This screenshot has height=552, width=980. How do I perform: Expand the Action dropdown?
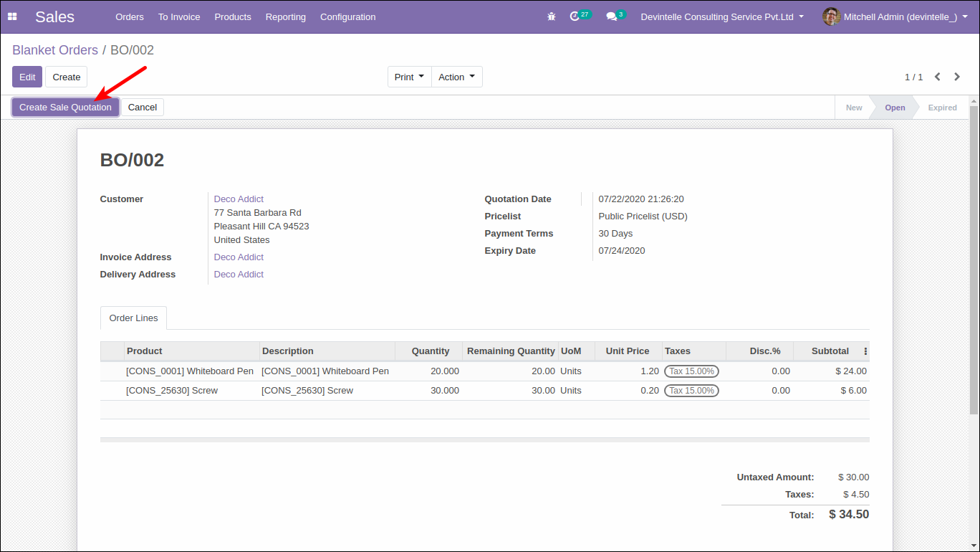point(456,77)
